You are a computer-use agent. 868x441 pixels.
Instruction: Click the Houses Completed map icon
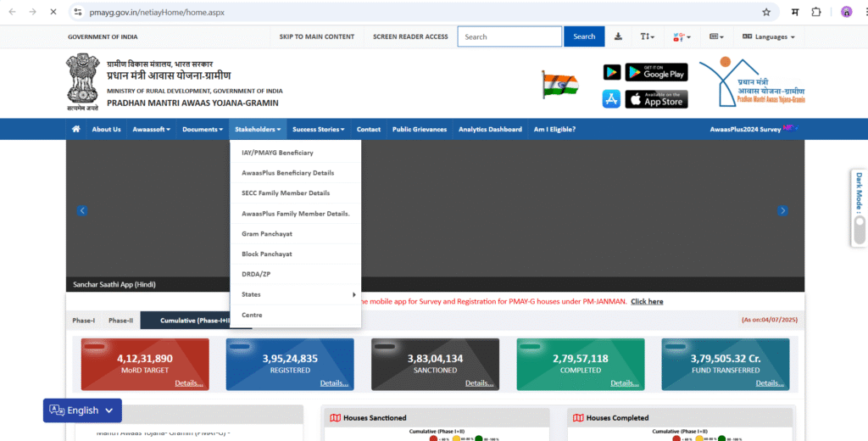578,418
